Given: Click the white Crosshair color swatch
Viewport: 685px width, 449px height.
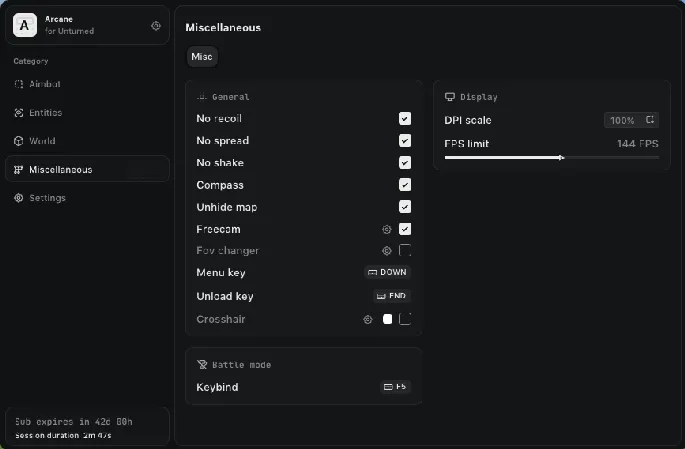Looking at the screenshot, I should [388, 320].
